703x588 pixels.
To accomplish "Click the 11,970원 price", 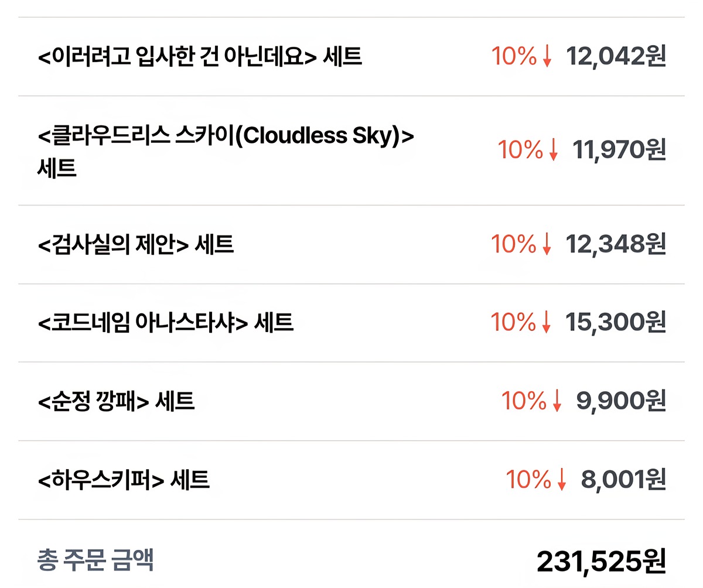I will pyautogui.click(x=620, y=151).
